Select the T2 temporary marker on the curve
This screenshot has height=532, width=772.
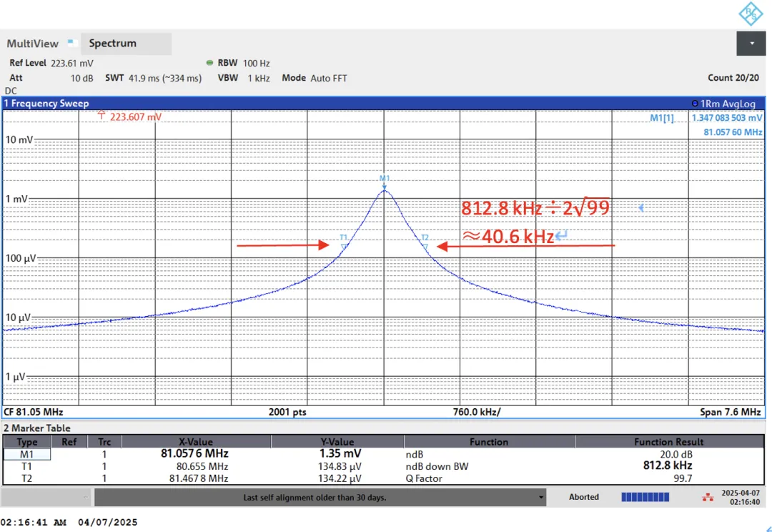click(x=425, y=245)
